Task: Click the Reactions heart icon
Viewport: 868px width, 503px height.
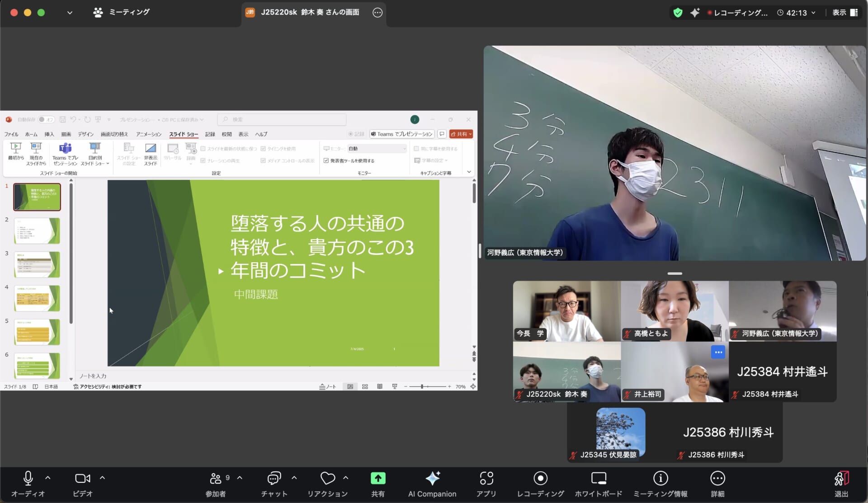Action: (328, 478)
